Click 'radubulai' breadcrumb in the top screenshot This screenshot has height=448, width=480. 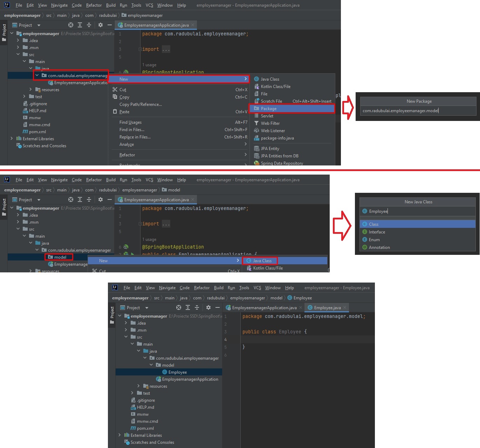(x=108, y=15)
